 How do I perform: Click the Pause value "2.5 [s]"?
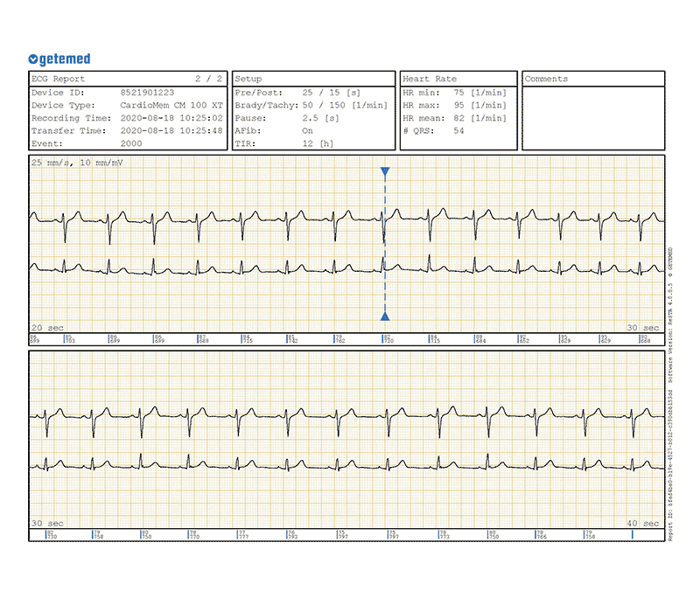[320, 118]
